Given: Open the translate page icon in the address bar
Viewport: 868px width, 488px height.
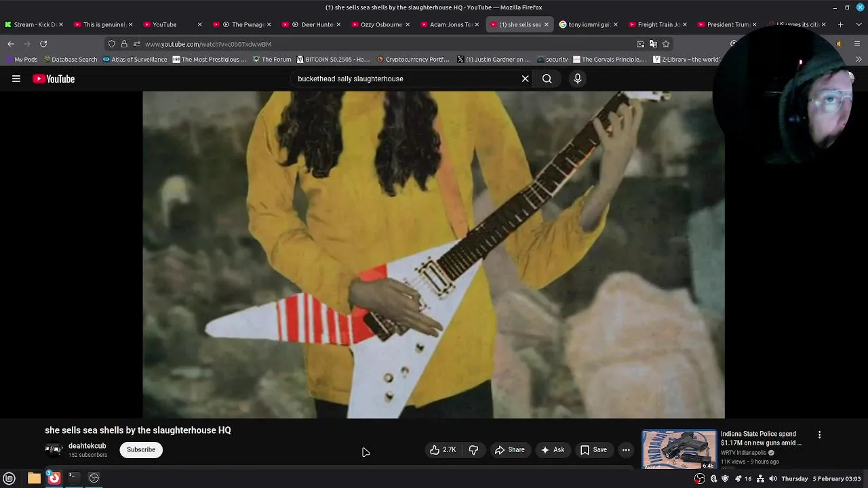Looking at the screenshot, I should pos(653,44).
